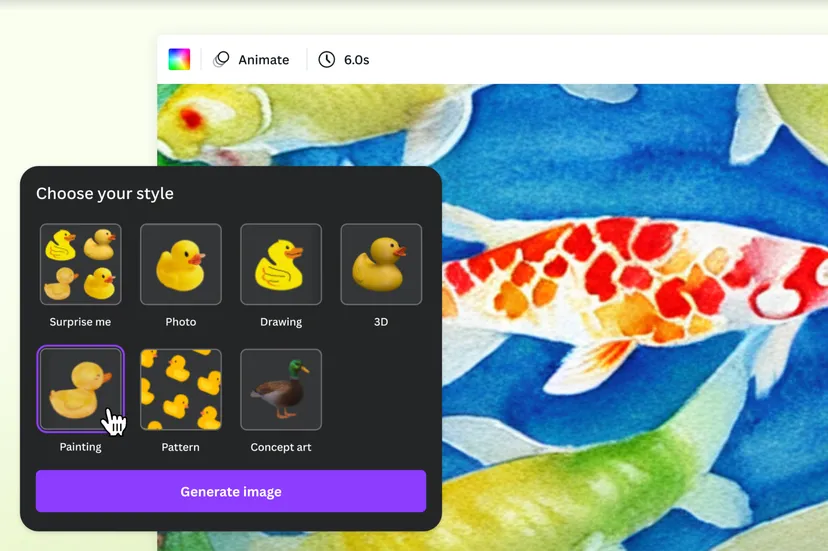Click the "Surprise me" label text
Viewport: 828px width, 551px height.
80,322
